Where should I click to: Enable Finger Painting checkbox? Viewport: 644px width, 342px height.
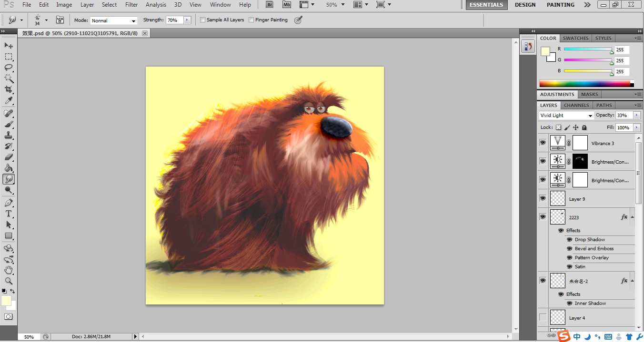coord(251,20)
